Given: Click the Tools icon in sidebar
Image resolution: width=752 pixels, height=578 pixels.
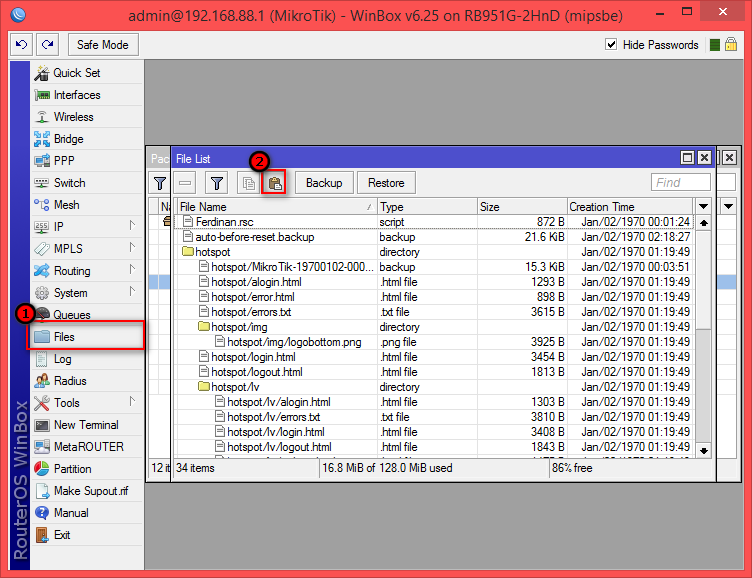Looking at the screenshot, I should 42,403.
